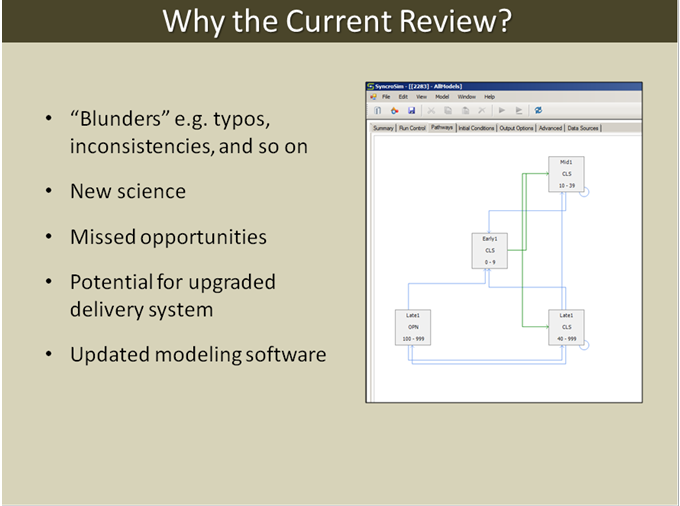Open the Model menu
The width and height of the screenshot is (680, 506).
tap(442, 97)
